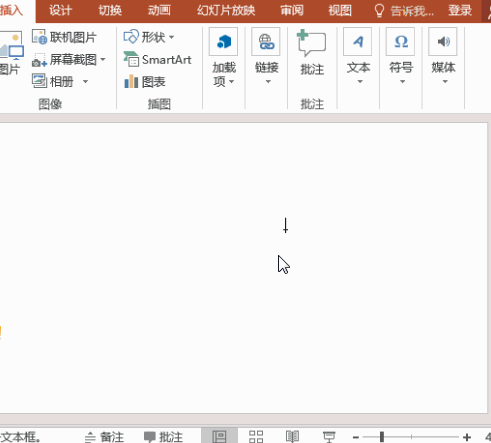The height and width of the screenshot is (443, 491).
Task: Open the 相册 photo album dropdown arrow
Action: 85,82
